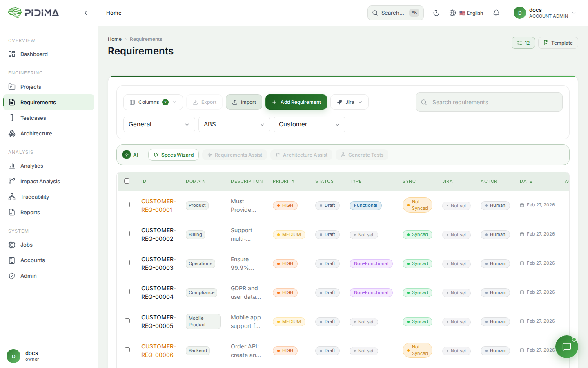Click the Compliance domain tag
The height and width of the screenshot is (368, 588).
201,293
